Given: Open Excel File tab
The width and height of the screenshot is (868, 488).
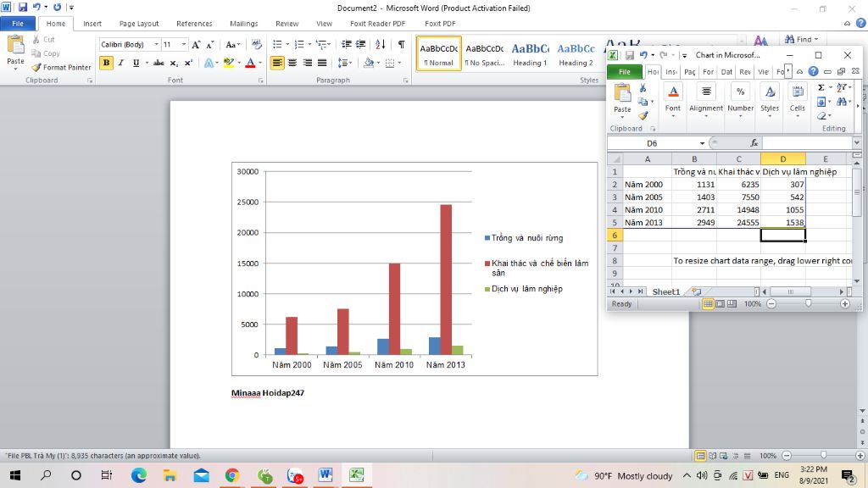Looking at the screenshot, I should [625, 72].
